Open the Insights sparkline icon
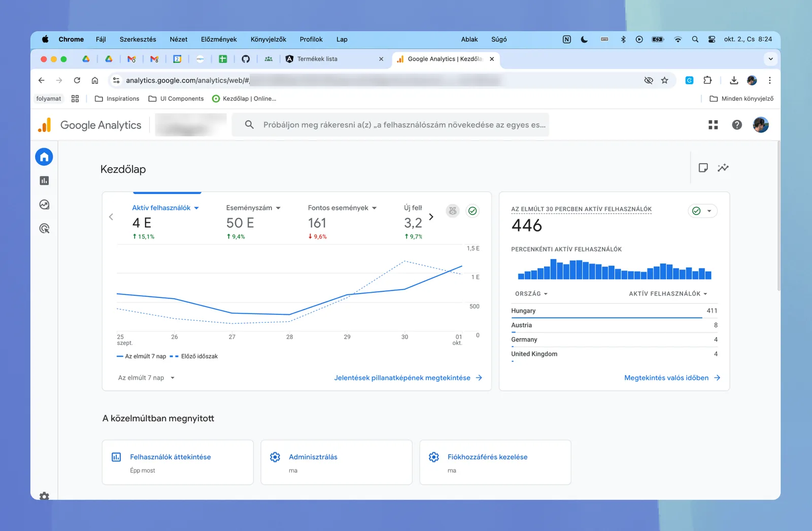 pyautogui.click(x=723, y=168)
